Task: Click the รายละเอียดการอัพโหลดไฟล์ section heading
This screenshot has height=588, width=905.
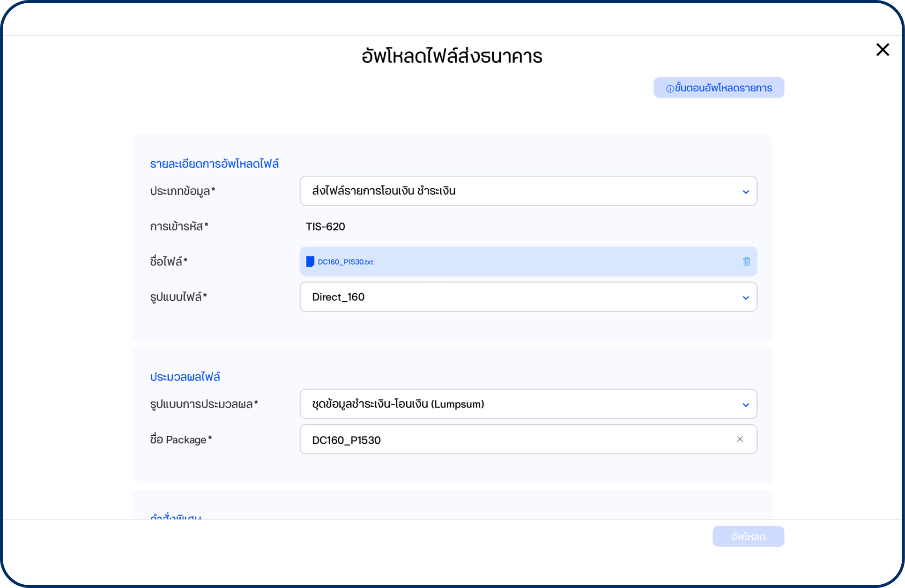Action: (214, 163)
